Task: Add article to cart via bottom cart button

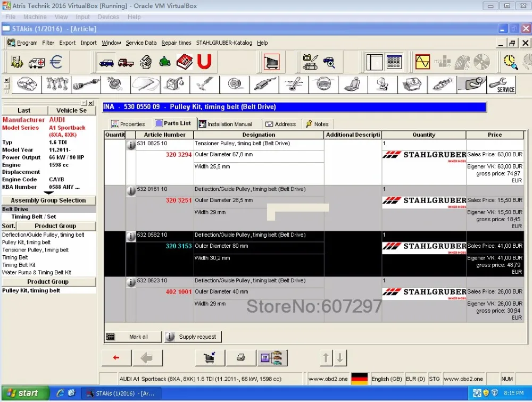Action: (x=210, y=357)
